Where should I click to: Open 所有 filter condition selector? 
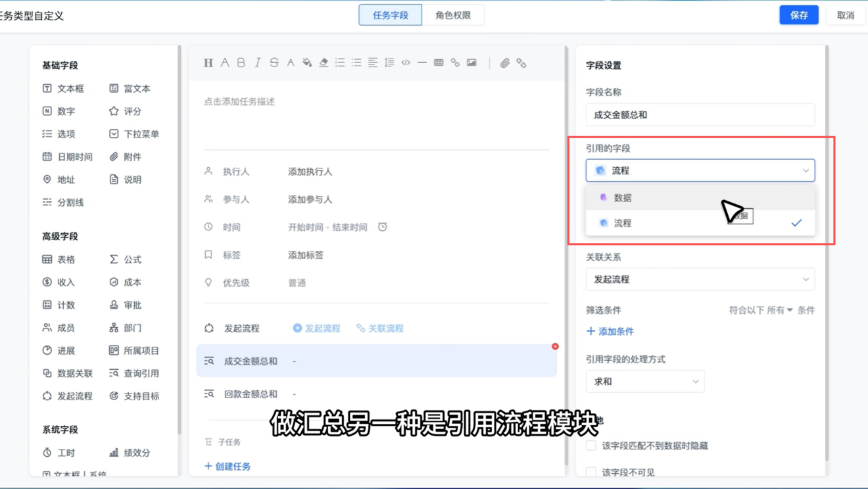coord(779,310)
